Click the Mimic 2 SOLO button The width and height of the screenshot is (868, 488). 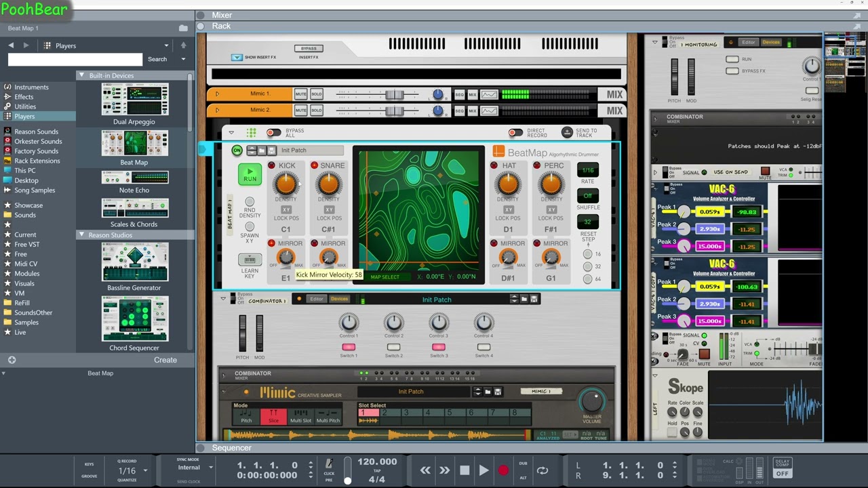pos(316,110)
